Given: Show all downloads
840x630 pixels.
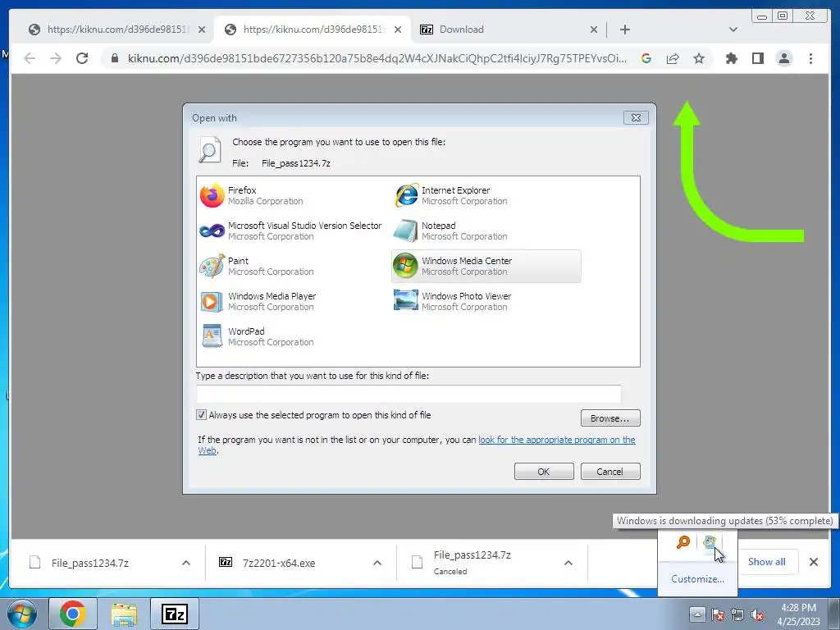Looking at the screenshot, I should 767,561.
